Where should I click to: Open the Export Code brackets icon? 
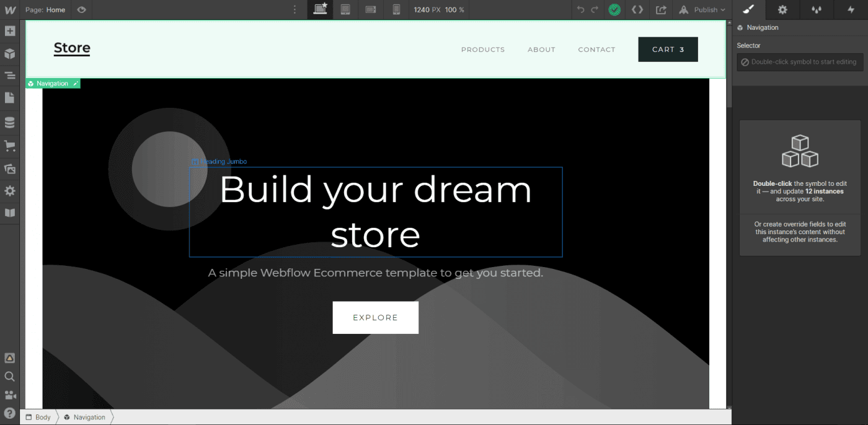tap(637, 10)
